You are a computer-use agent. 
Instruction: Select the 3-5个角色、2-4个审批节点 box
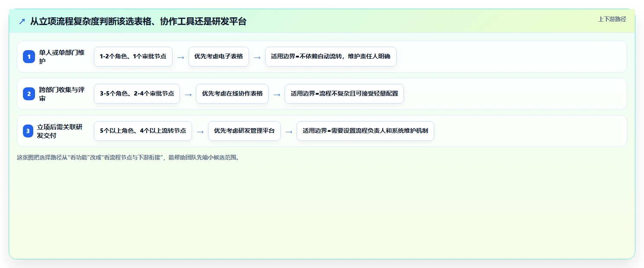click(x=137, y=94)
